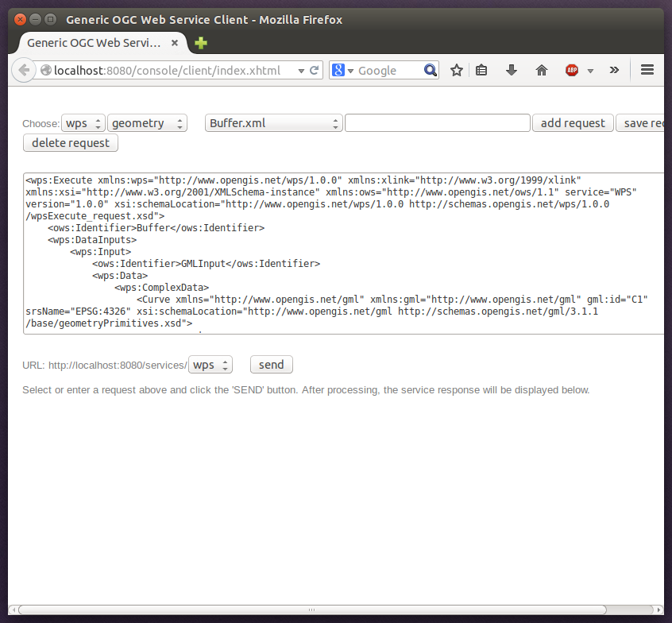Screen dimensions: 672x623
Task: Open the wps dropdown next to the URL
Action: pyautogui.click(x=210, y=364)
